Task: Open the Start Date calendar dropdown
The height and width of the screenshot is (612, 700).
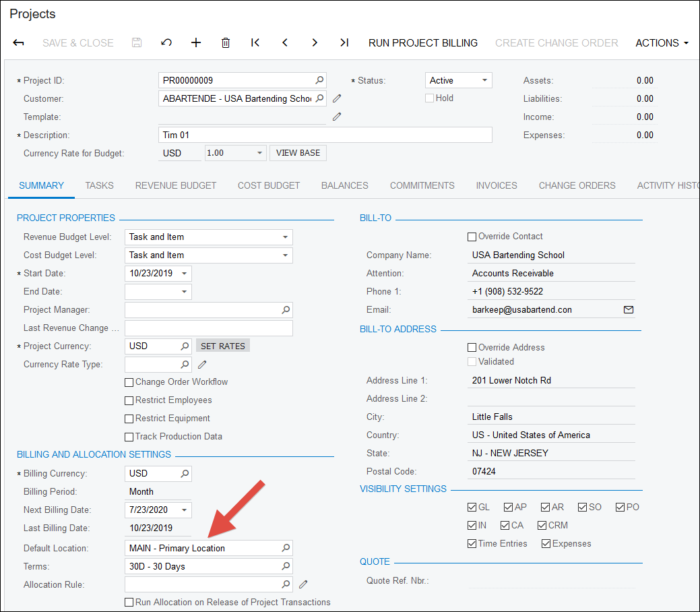Action: click(x=184, y=274)
